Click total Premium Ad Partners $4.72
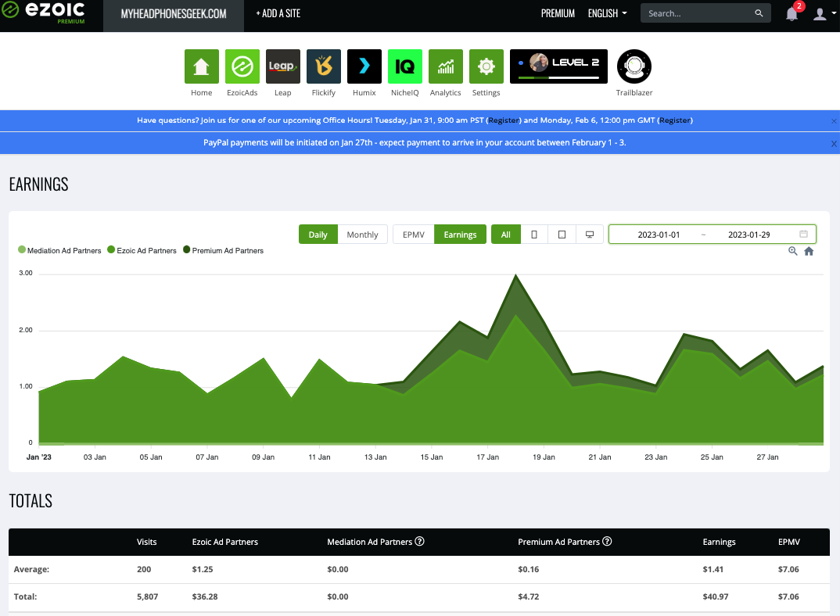 tap(528, 596)
